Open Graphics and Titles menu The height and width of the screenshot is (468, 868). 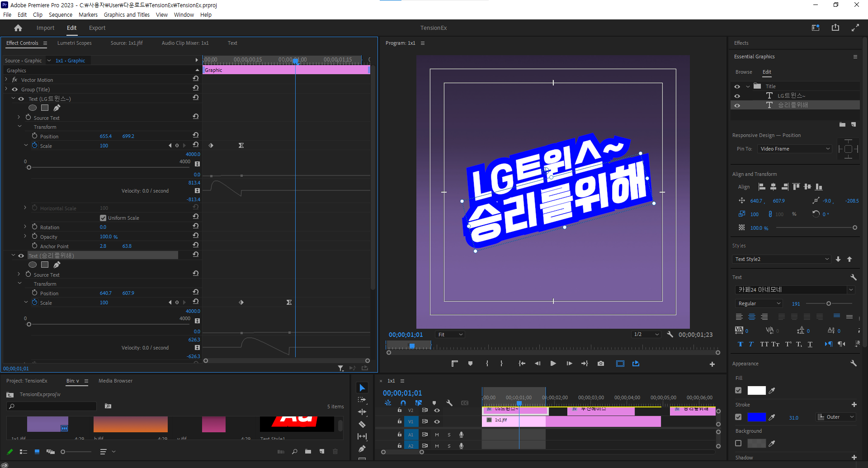[127, 15]
